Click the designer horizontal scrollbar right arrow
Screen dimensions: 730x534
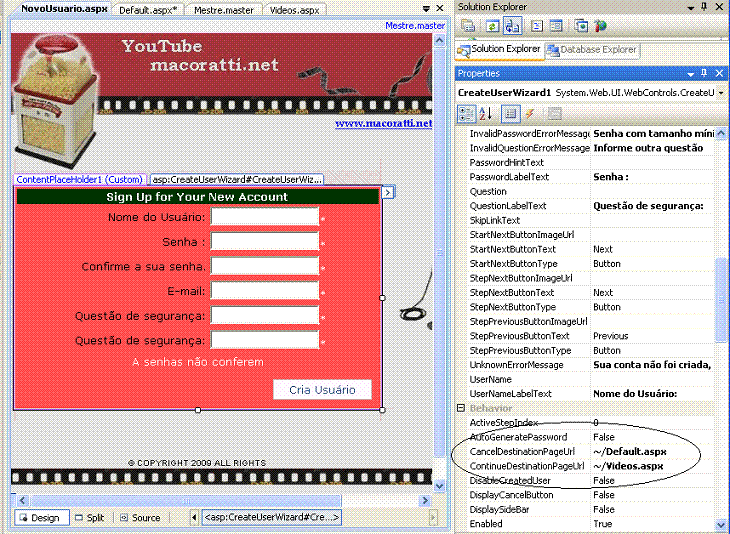pyautogui.click(x=424, y=500)
